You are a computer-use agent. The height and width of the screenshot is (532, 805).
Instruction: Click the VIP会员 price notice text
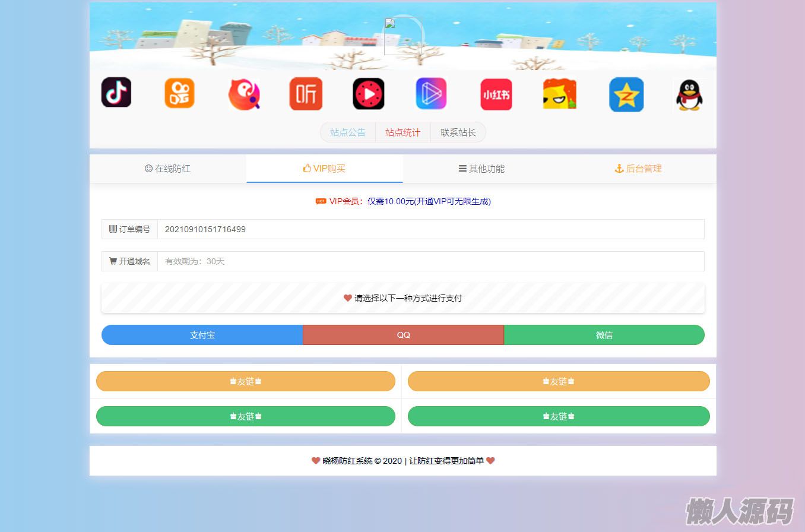[403, 201]
